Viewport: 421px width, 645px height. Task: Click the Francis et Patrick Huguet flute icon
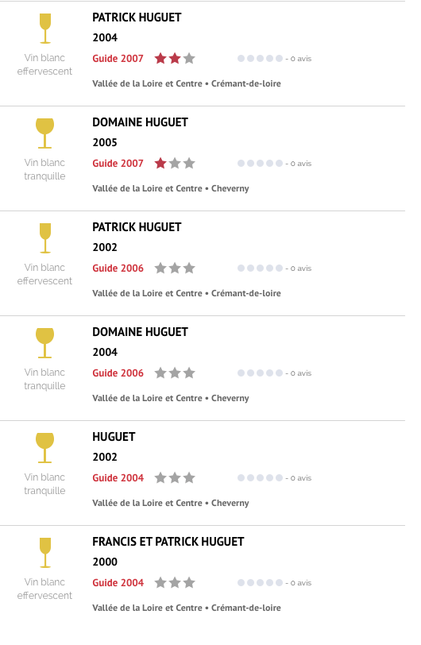[x=45, y=553]
